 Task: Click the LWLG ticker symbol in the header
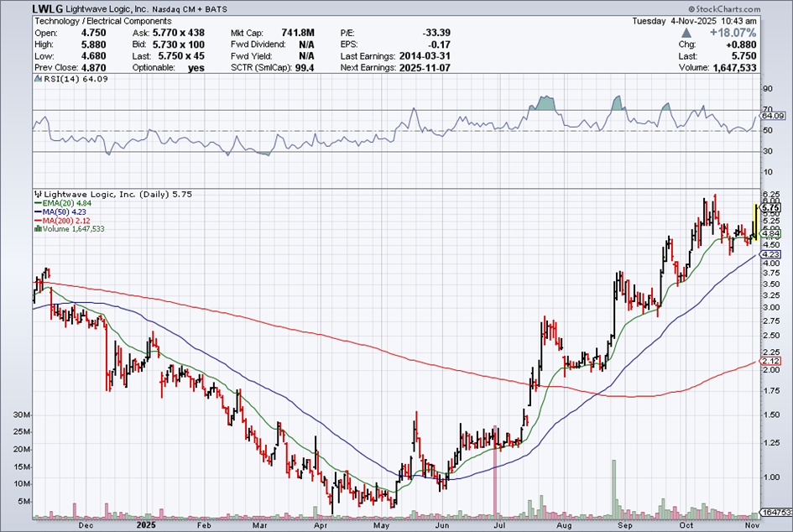coord(48,8)
